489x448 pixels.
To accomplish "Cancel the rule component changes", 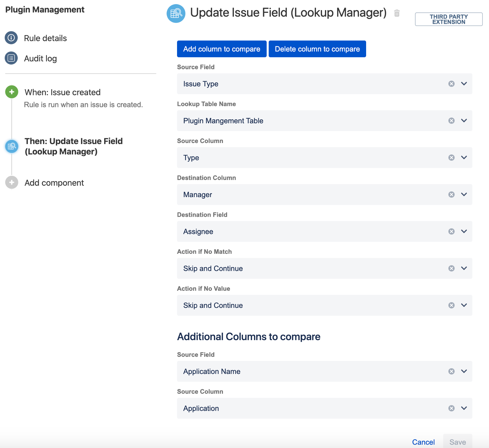I will pyautogui.click(x=423, y=442).
